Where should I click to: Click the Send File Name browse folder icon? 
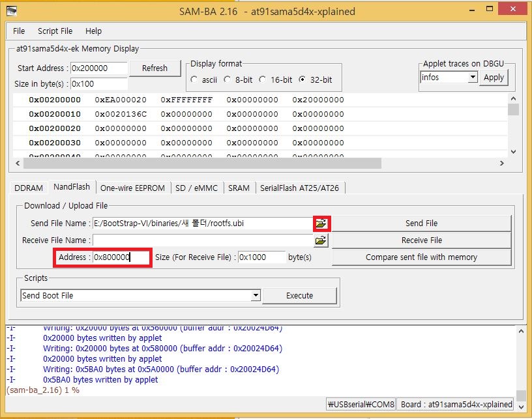tap(321, 224)
